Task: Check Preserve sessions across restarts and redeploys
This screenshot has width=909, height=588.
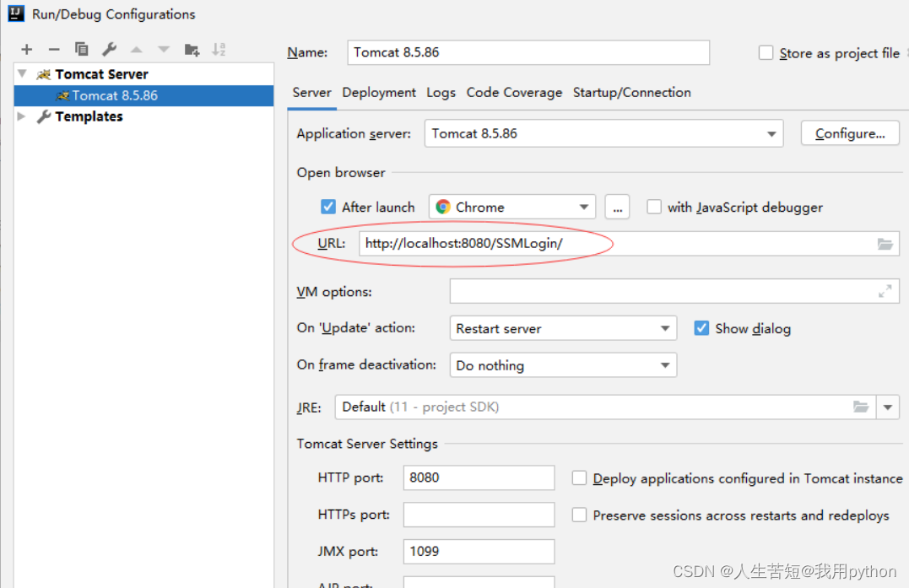Action: point(579,515)
